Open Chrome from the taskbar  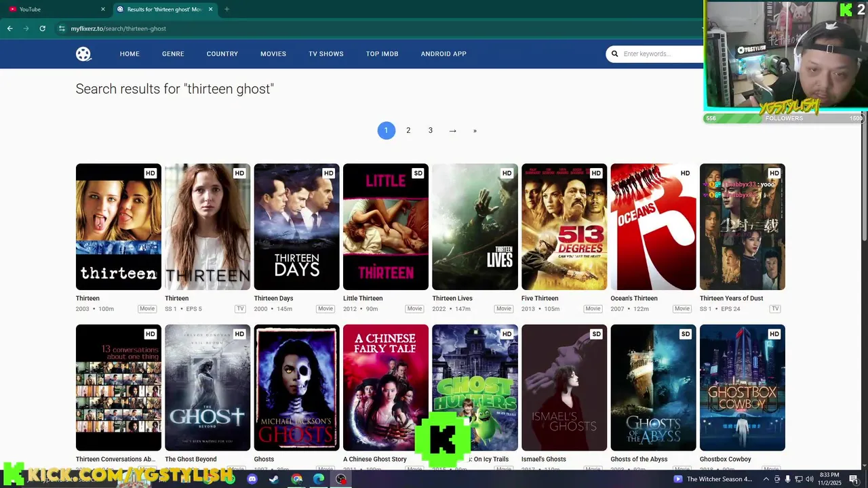(296, 479)
